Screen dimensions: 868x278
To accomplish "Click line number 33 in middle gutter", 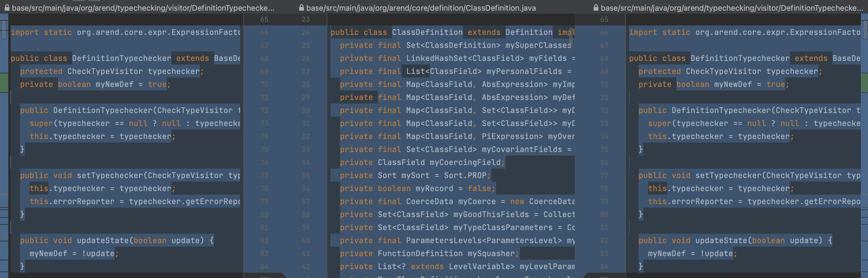I will pos(306,149).
